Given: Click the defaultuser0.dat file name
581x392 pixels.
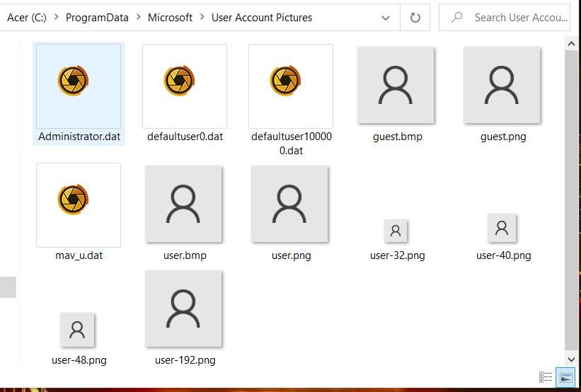Looking at the screenshot, I should (185, 137).
